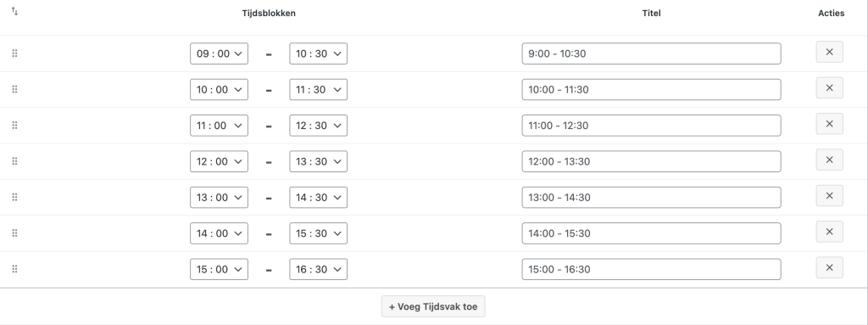Click the Titel column header
Viewport: 868px width, 325px height.
coord(652,14)
